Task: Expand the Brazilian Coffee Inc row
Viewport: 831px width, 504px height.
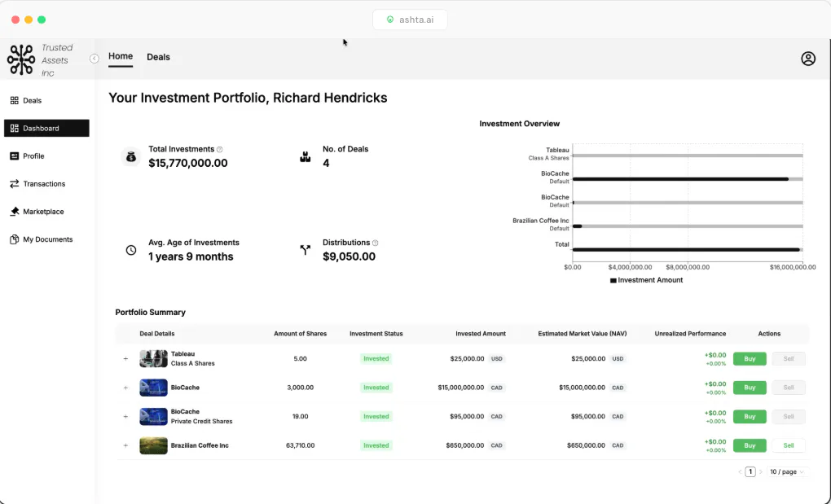Action: [125, 445]
